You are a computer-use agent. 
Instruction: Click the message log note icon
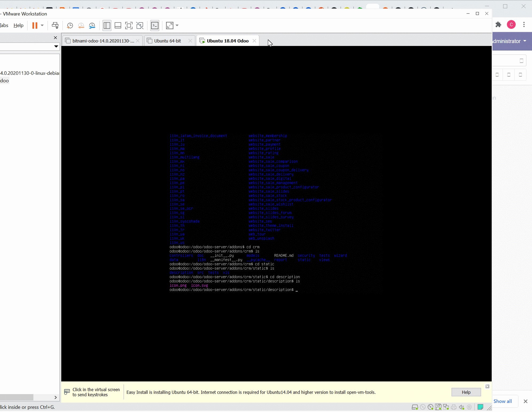click(x=480, y=407)
